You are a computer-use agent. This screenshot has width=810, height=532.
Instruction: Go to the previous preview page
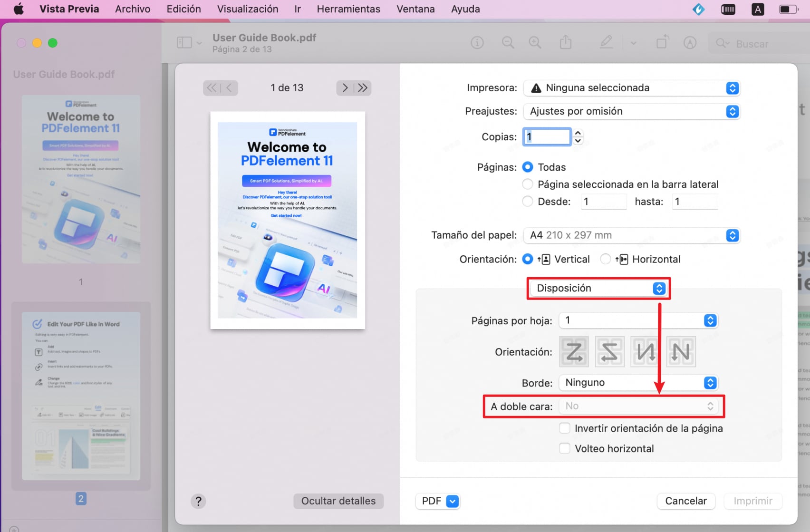tap(230, 88)
